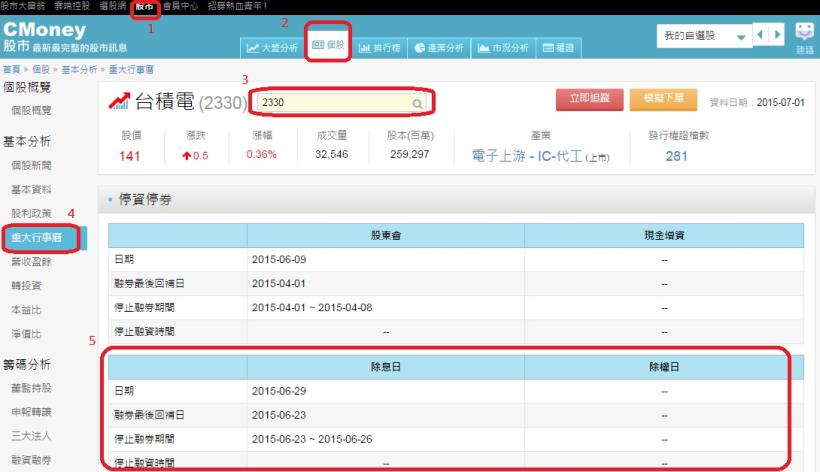Open 股利政策 in the sidebar
This screenshot has width=820, height=472.
pos(31,213)
